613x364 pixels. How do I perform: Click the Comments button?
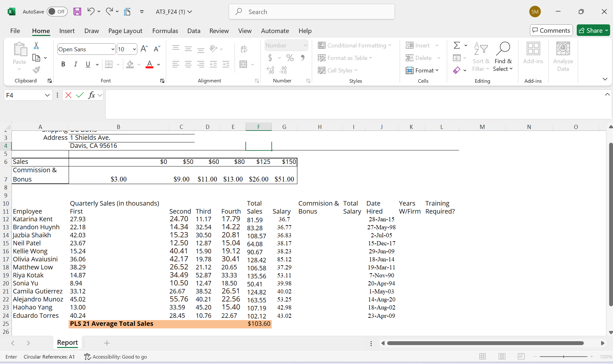click(x=551, y=30)
